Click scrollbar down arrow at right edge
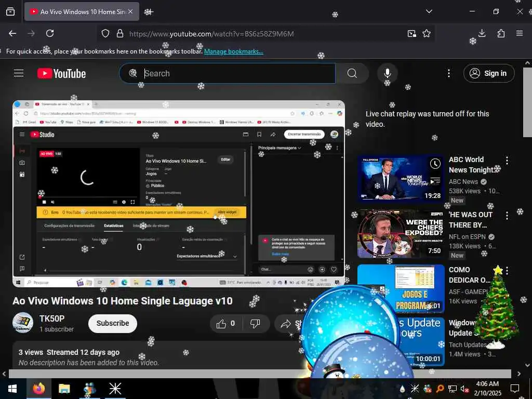 pyautogui.click(x=528, y=365)
